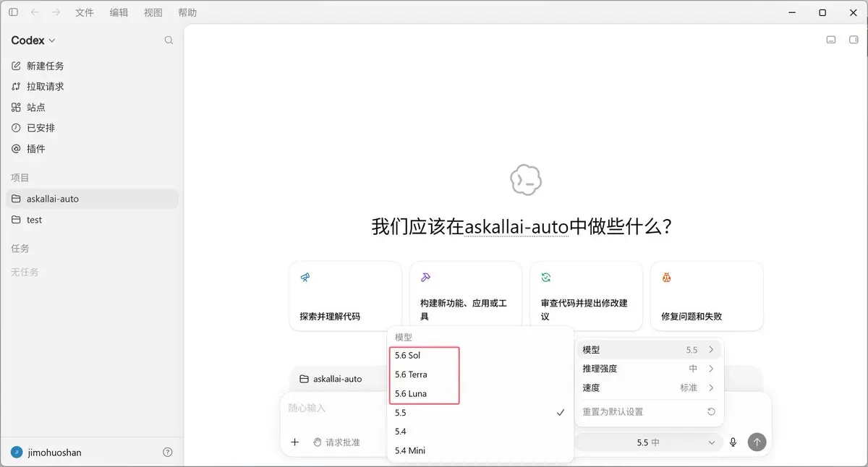Open the 编辑 menu
Image resolution: width=868 pixels, height=467 pixels.
pyautogui.click(x=119, y=12)
